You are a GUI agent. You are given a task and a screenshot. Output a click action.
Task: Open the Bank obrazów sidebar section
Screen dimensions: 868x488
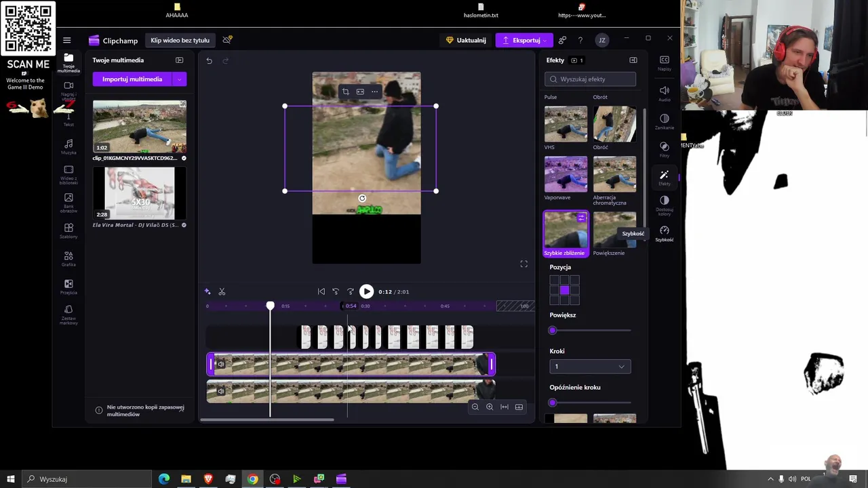pos(68,203)
